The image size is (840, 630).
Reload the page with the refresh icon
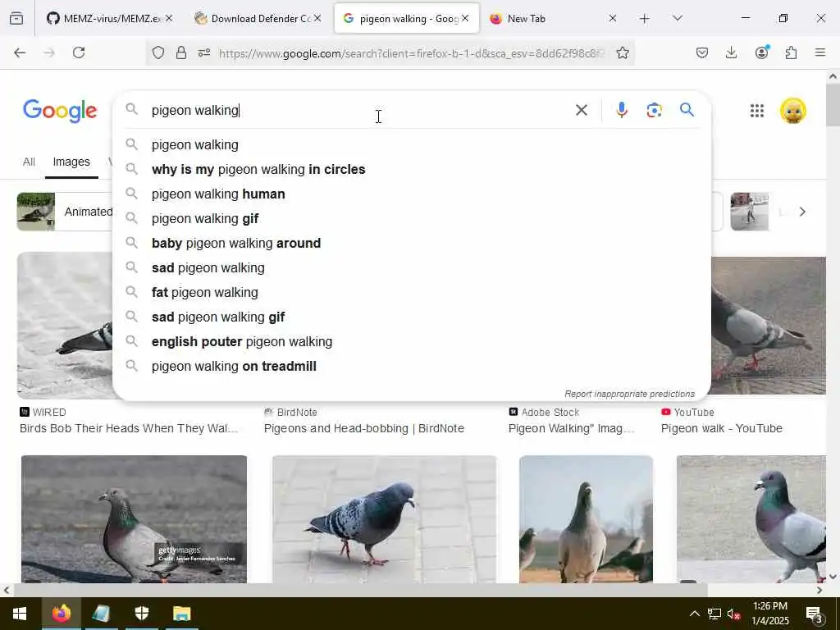click(x=79, y=52)
